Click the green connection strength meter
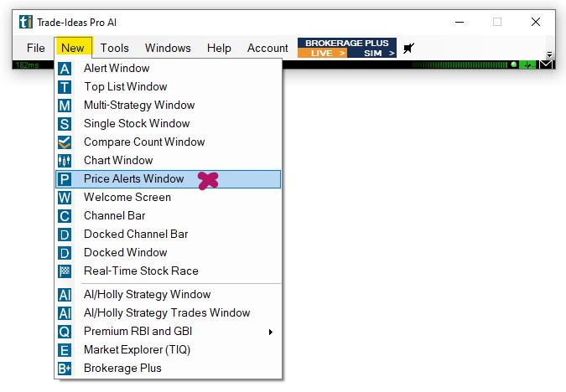Viewport: 566px width, 392px height. coord(461,64)
